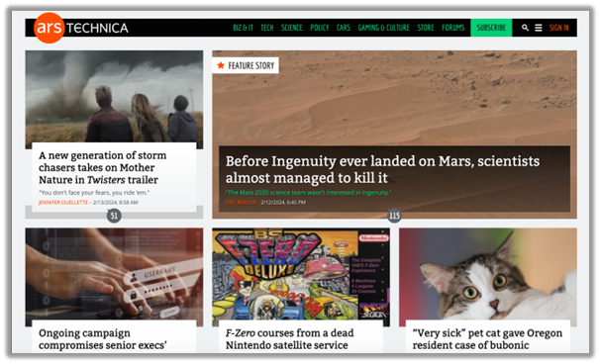
Task: Go to Tech section
Action: [267, 28]
